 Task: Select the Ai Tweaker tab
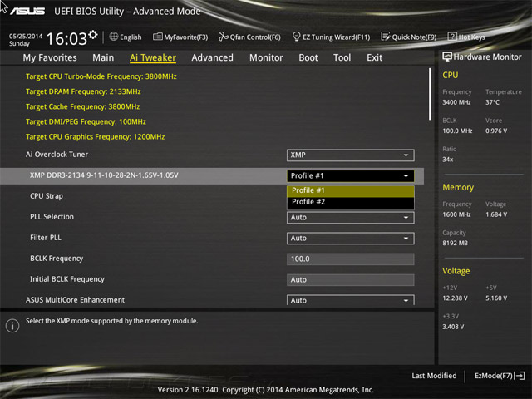tap(153, 57)
